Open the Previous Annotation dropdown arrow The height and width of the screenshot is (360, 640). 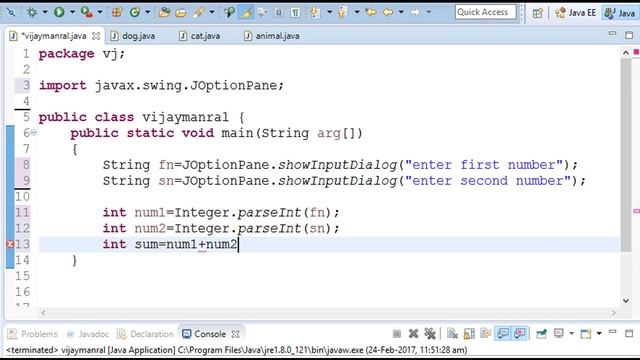click(357, 13)
